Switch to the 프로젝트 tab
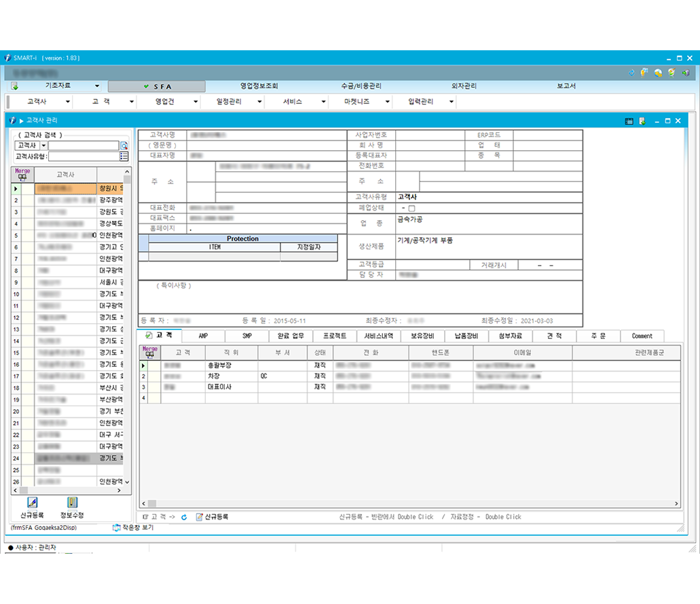 (335, 336)
